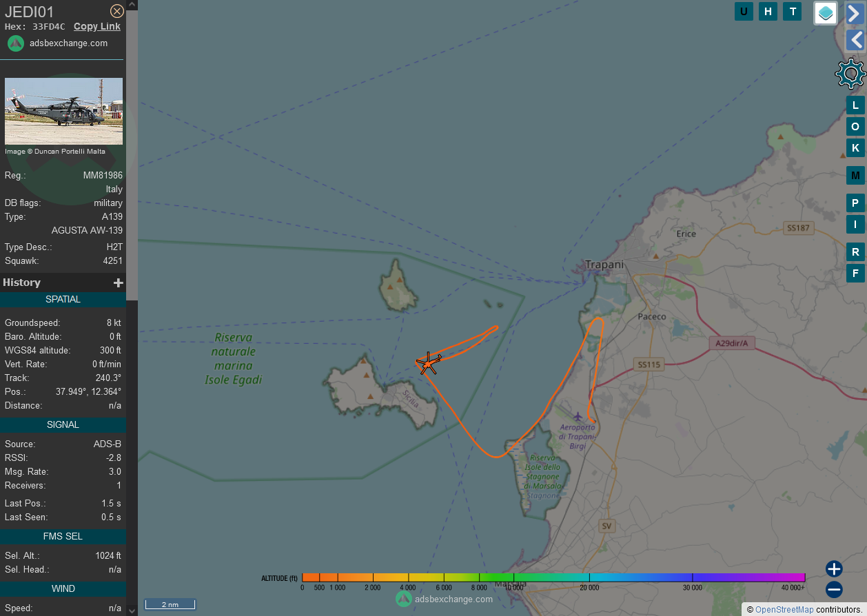Click the WGS84 altitude 300 ft value
867x616 pixels.
pos(110,351)
